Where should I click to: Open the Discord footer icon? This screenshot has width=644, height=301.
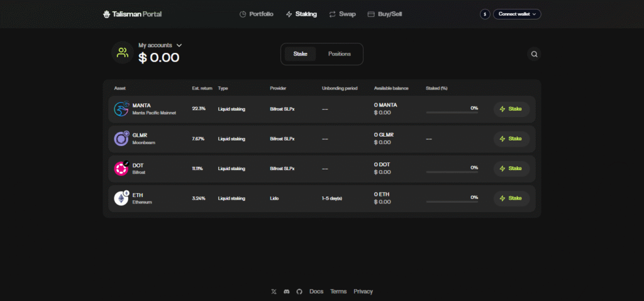pos(287,292)
